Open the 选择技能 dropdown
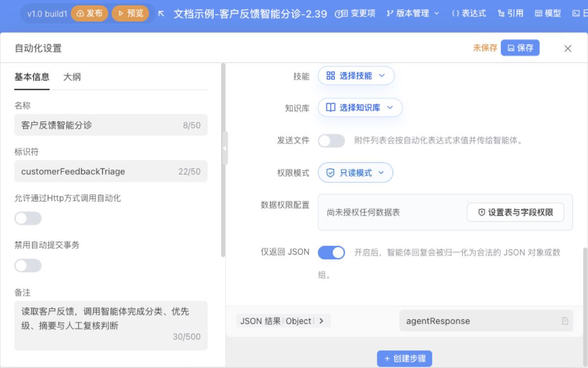The height and width of the screenshot is (368, 588). (356, 76)
